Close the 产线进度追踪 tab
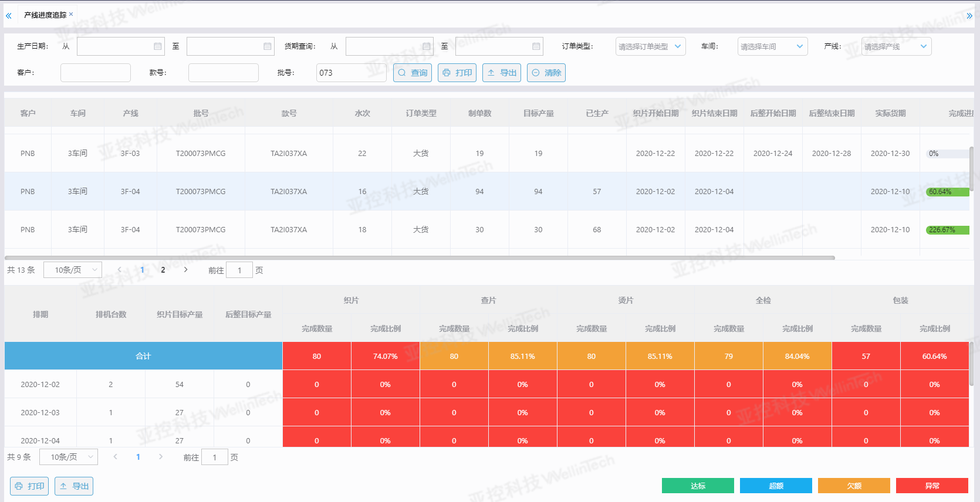The image size is (980, 502). pyautogui.click(x=71, y=14)
